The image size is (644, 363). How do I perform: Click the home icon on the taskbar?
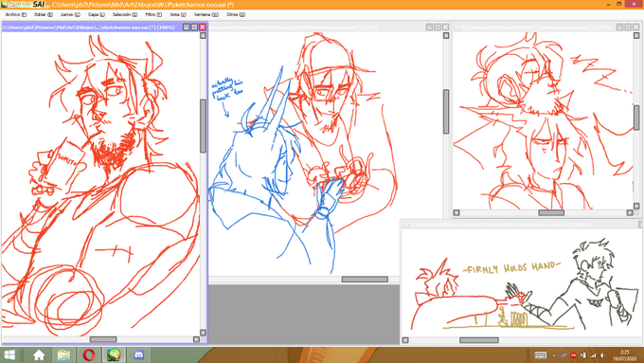[x=39, y=354]
